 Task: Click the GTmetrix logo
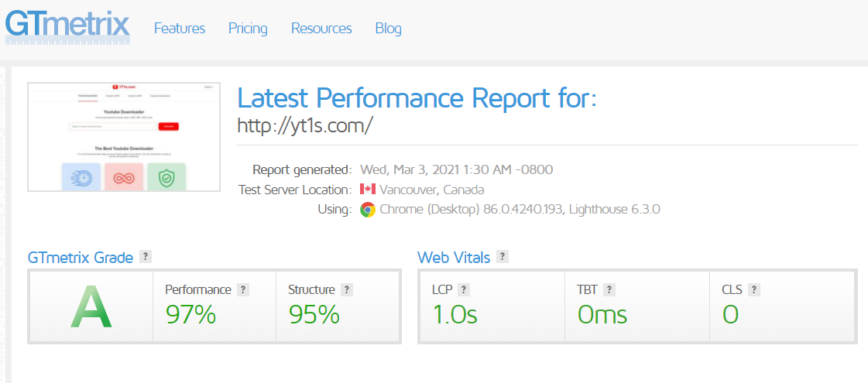tap(67, 26)
